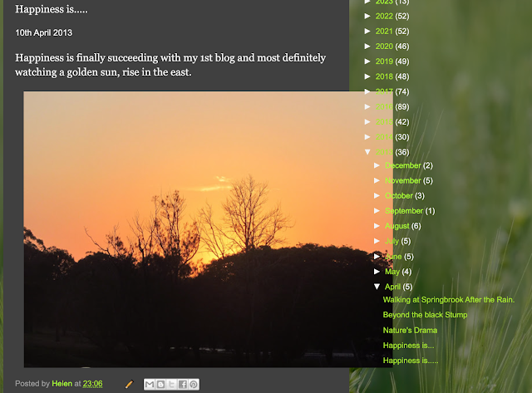The width and height of the screenshot is (532, 393).
Task: Expand the July archive arrow
Action: point(377,241)
